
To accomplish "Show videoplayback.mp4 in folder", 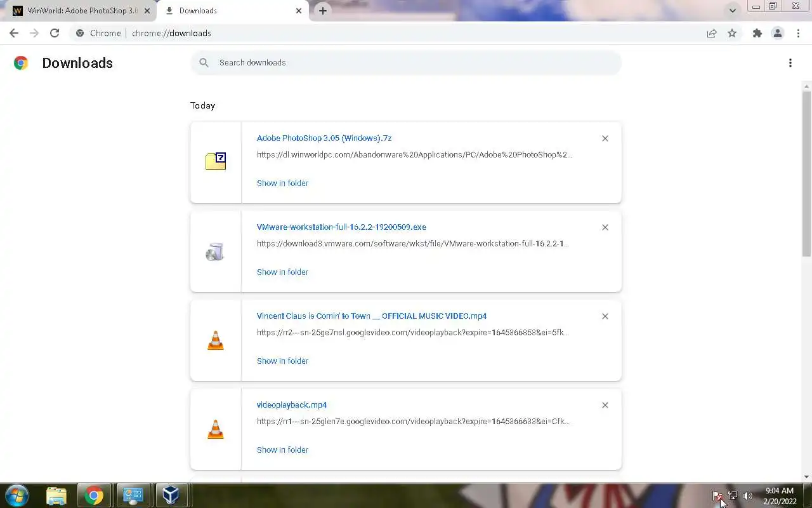I will pos(282,450).
